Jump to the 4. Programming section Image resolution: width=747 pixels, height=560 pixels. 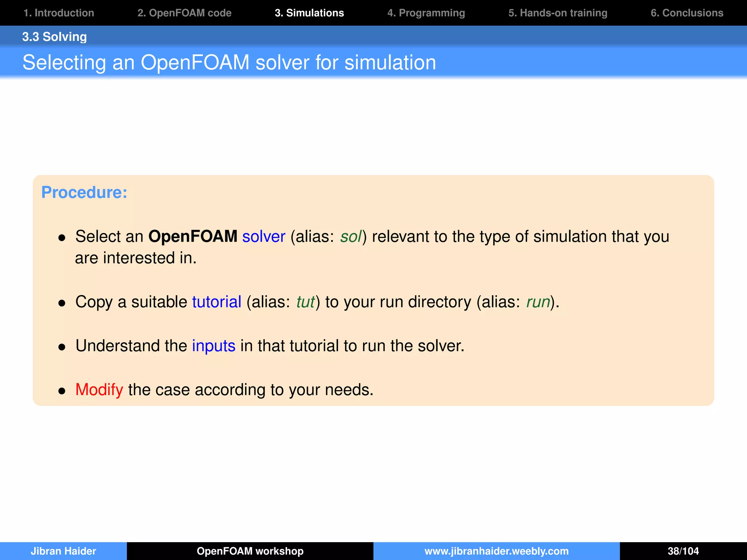(x=426, y=13)
